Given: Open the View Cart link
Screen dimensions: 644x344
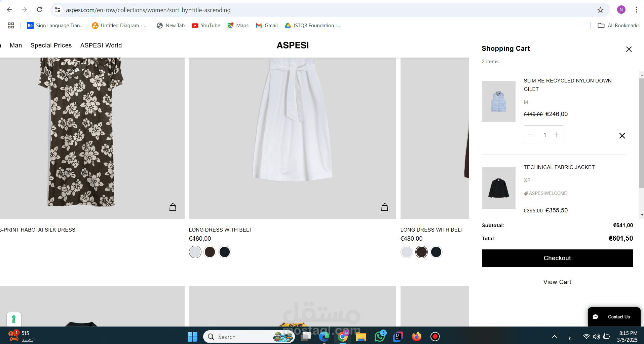Looking at the screenshot, I should pos(557,282).
